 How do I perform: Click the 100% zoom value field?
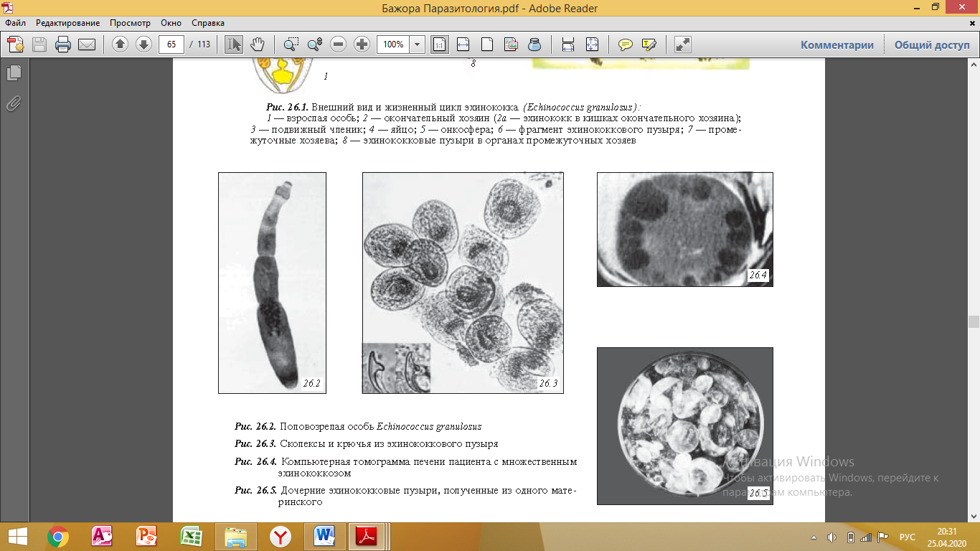[x=393, y=44]
